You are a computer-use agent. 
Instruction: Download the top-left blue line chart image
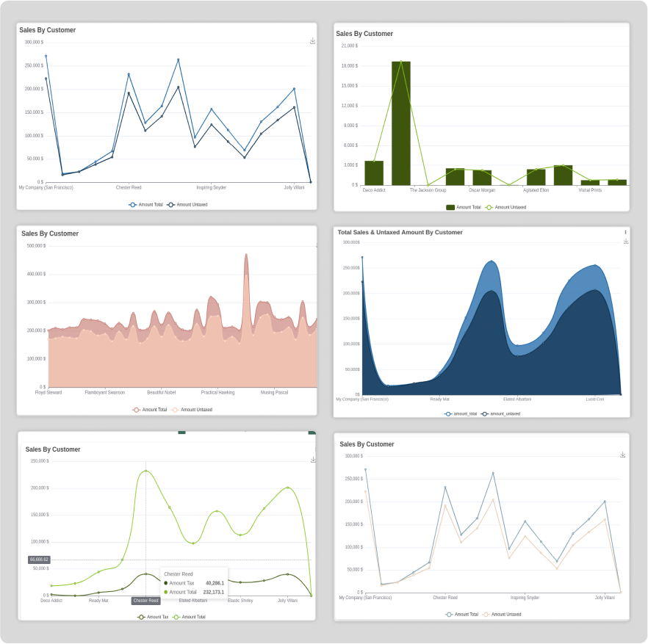point(312,41)
